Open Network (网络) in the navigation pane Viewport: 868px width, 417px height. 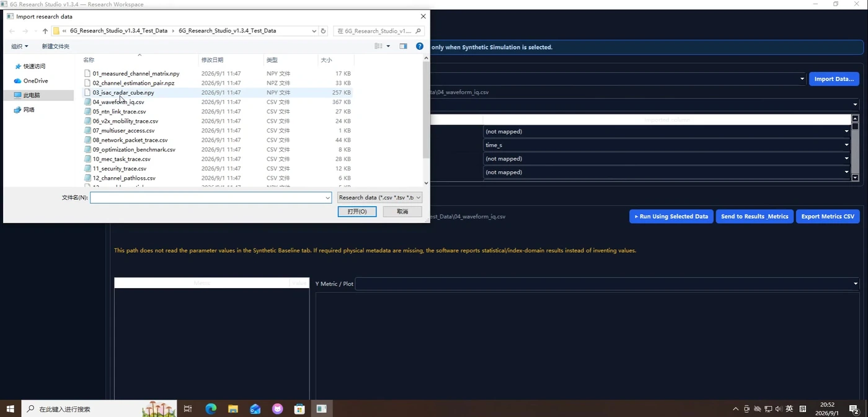click(x=25, y=110)
